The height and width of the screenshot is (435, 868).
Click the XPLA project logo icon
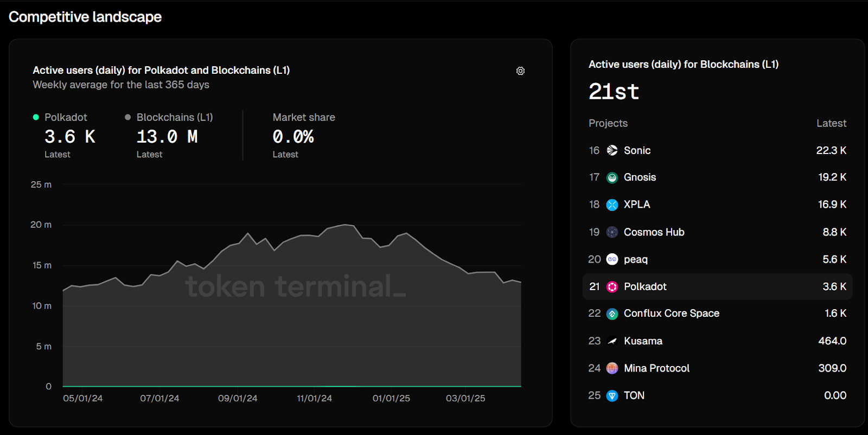pos(612,204)
